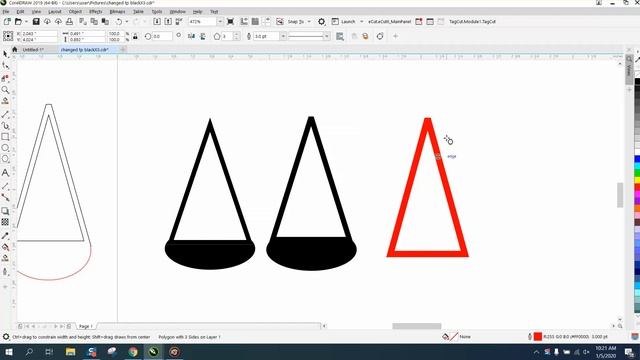Click the red swatch in palette
The width and height of the screenshot is (640, 360).
click(x=637, y=187)
